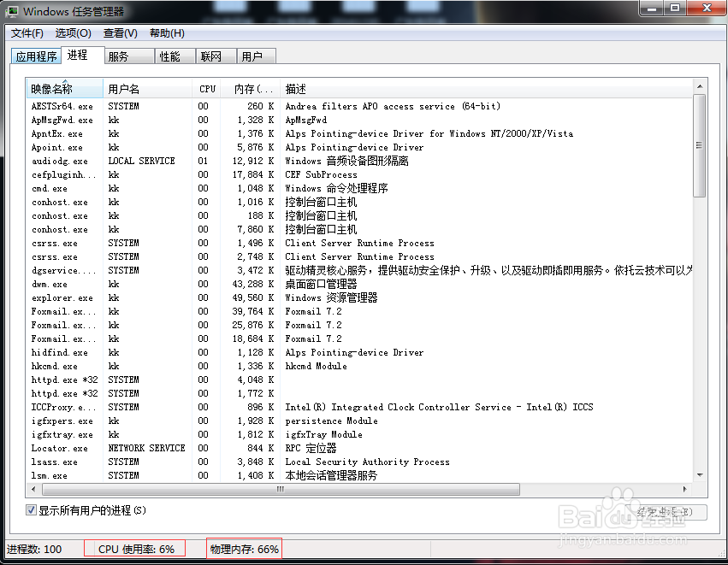The image size is (728, 565).
Task: Select Foxmail process using 18,684 K
Action: point(359,339)
